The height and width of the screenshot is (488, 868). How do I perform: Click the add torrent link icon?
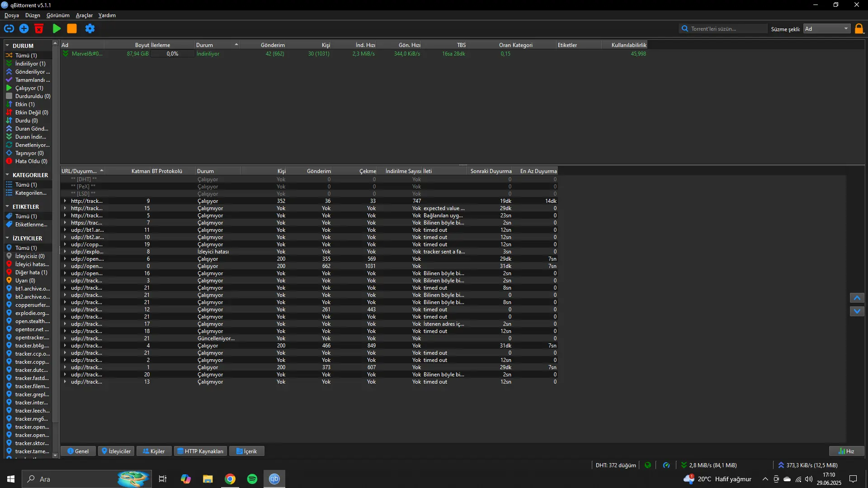(x=9, y=28)
